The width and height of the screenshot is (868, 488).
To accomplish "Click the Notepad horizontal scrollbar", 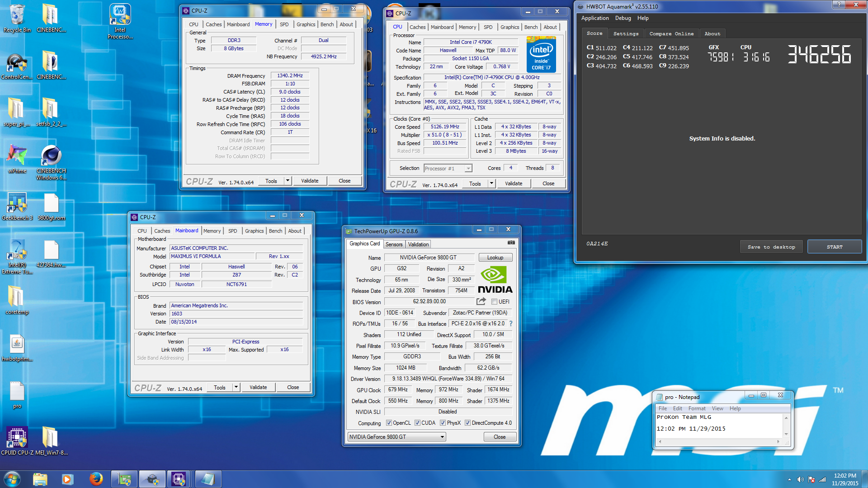I will pos(719,441).
